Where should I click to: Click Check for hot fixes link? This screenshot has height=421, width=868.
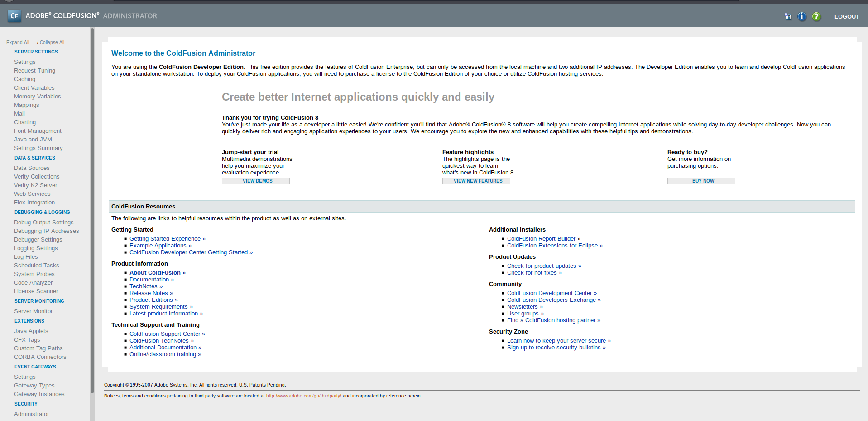(x=534, y=273)
